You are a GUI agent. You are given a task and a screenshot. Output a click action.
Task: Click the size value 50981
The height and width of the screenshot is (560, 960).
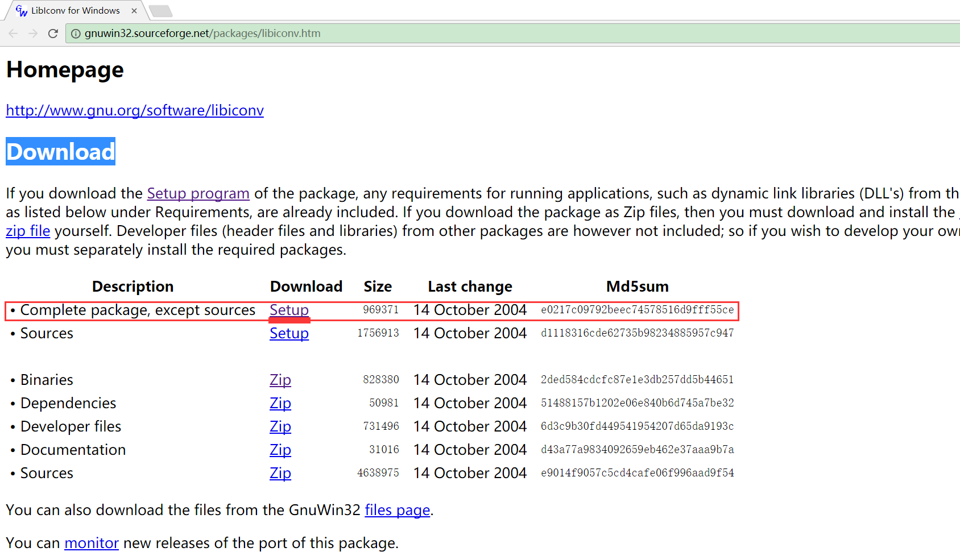[384, 403]
